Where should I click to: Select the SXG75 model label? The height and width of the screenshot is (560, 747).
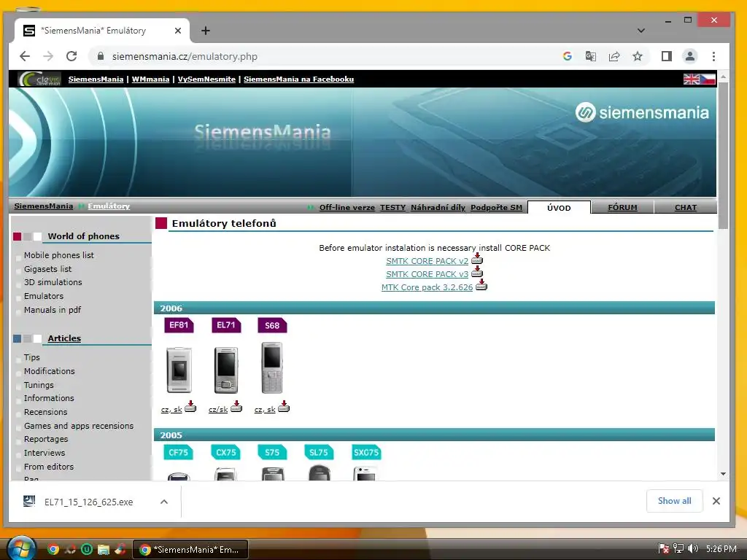pos(366,452)
